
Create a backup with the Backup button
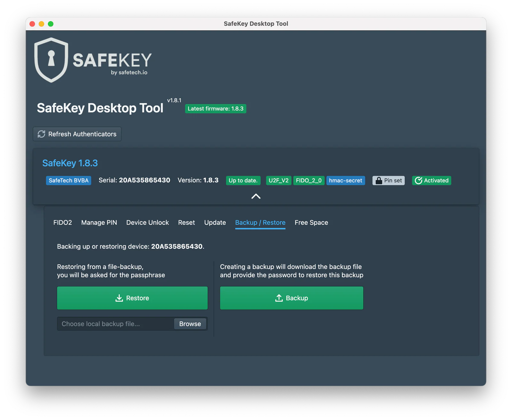coord(292,298)
